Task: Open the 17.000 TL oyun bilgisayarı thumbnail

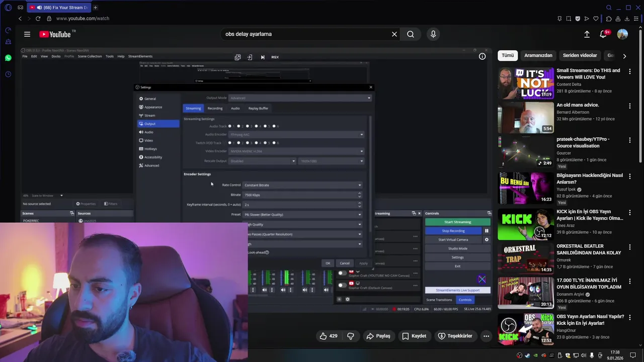Action: click(526, 292)
